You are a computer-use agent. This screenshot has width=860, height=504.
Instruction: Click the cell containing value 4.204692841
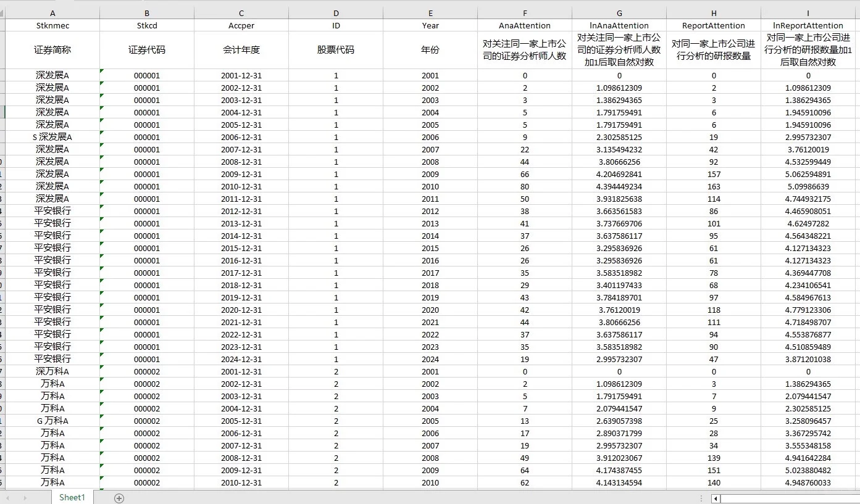click(x=619, y=174)
